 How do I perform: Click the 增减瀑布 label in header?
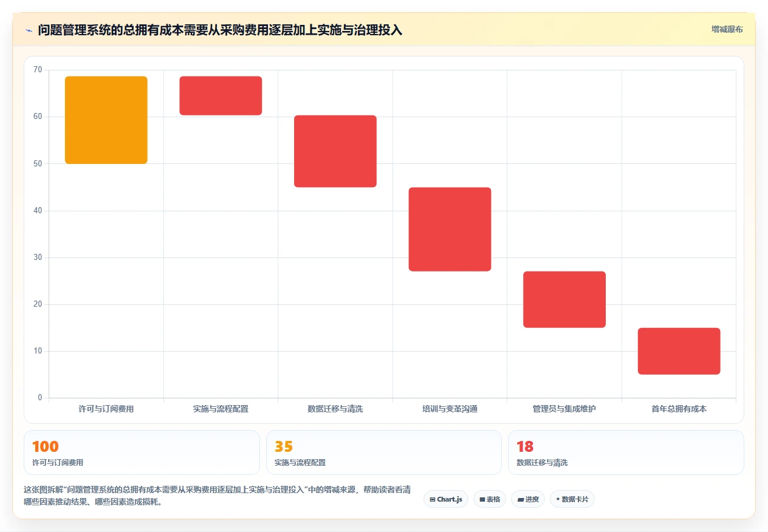[x=727, y=29]
